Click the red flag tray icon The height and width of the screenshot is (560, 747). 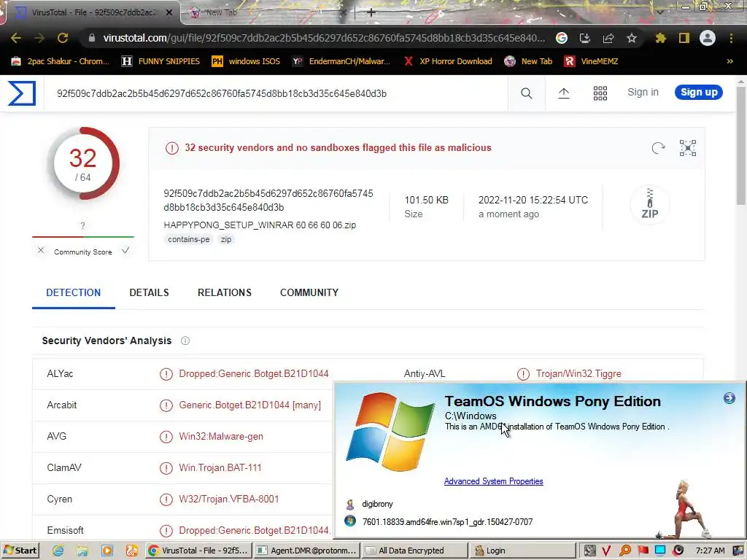pyautogui.click(x=643, y=551)
